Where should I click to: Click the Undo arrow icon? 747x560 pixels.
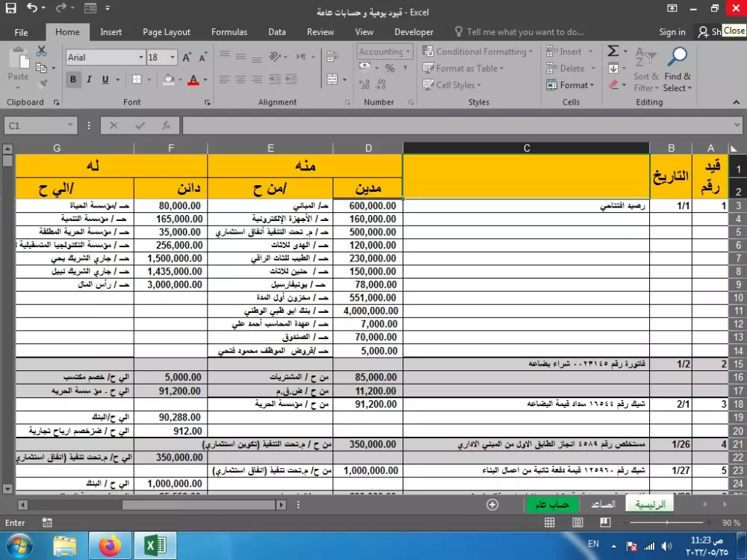click(31, 7)
